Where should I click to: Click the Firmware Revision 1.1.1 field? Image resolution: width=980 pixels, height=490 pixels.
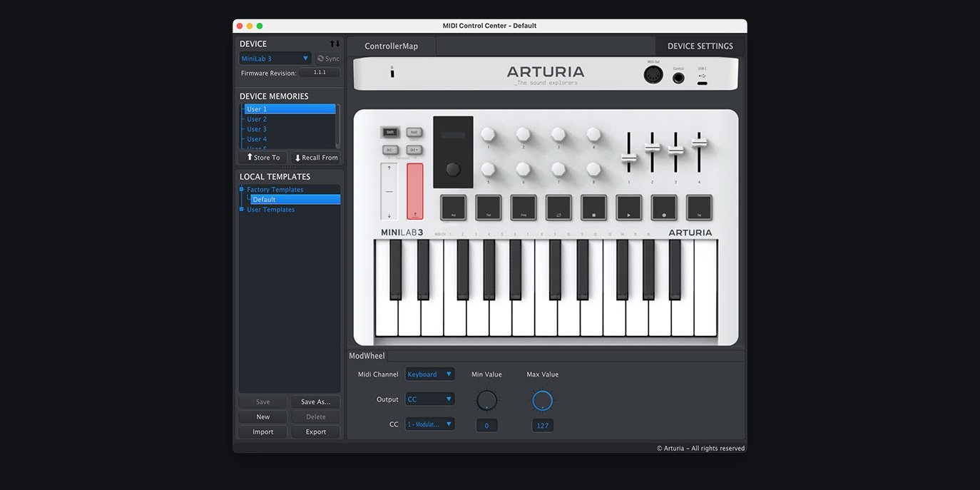click(x=320, y=73)
